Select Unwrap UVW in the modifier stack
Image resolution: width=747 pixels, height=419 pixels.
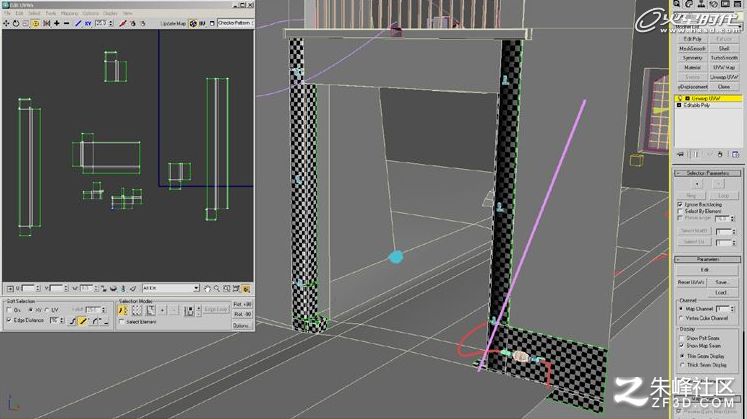pyautogui.click(x=708, y=99)
